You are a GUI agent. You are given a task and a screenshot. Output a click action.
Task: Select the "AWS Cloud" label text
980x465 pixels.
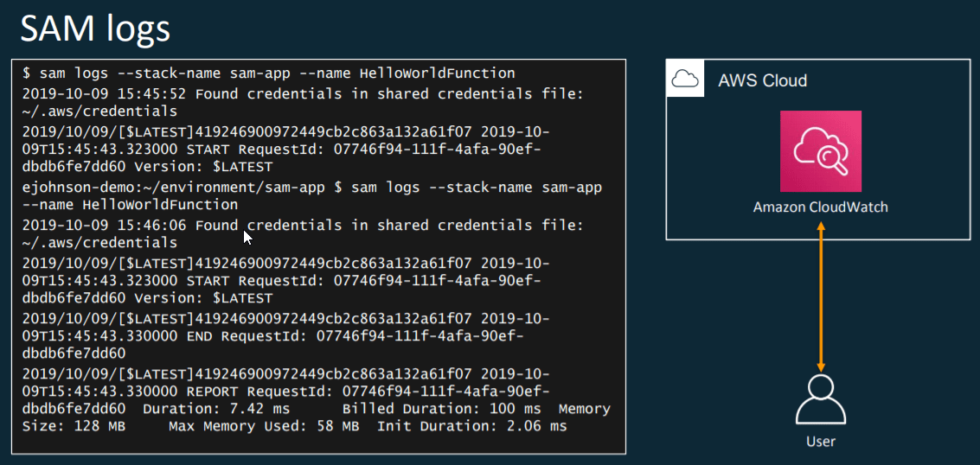[x=762, y=80]
